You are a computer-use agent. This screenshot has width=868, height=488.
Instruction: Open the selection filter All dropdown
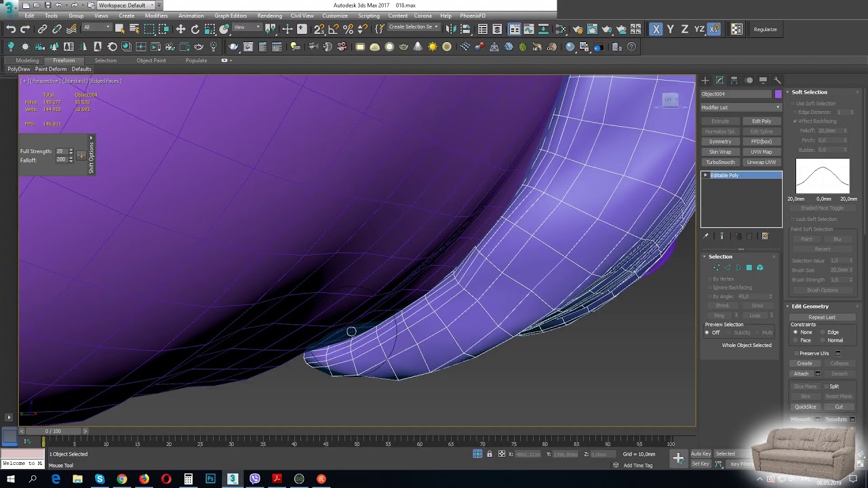96,28
